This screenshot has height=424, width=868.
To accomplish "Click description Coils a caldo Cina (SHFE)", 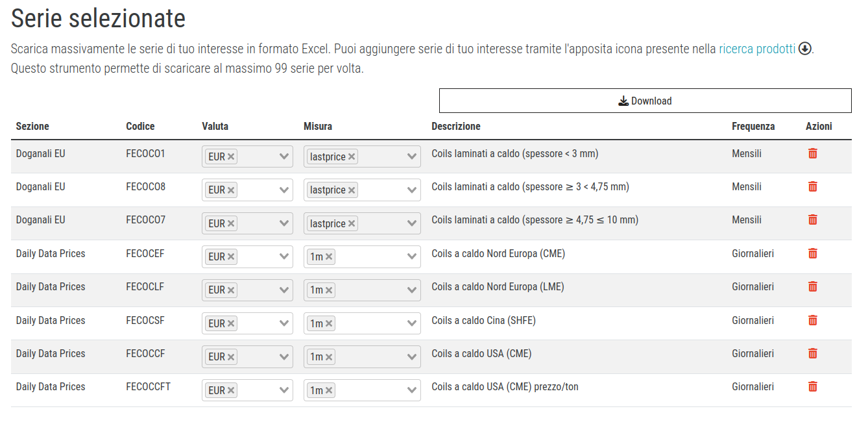I will pos(483,320).
